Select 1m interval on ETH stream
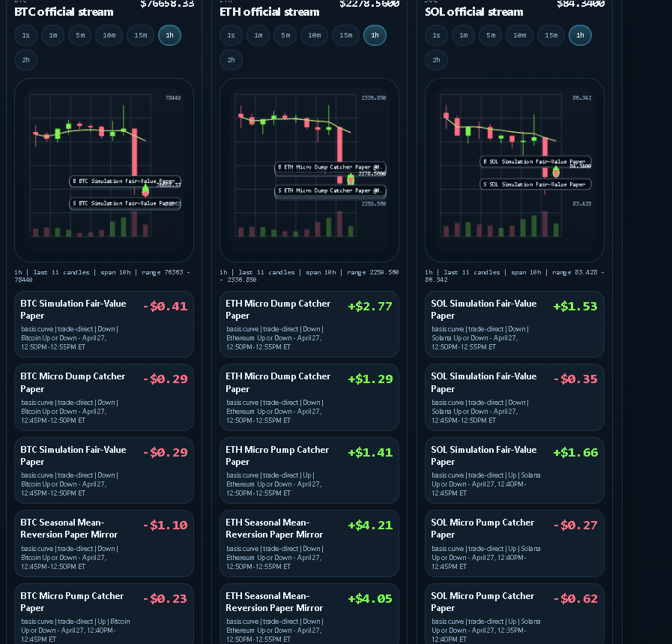672x644 pixels. (258, 35)
